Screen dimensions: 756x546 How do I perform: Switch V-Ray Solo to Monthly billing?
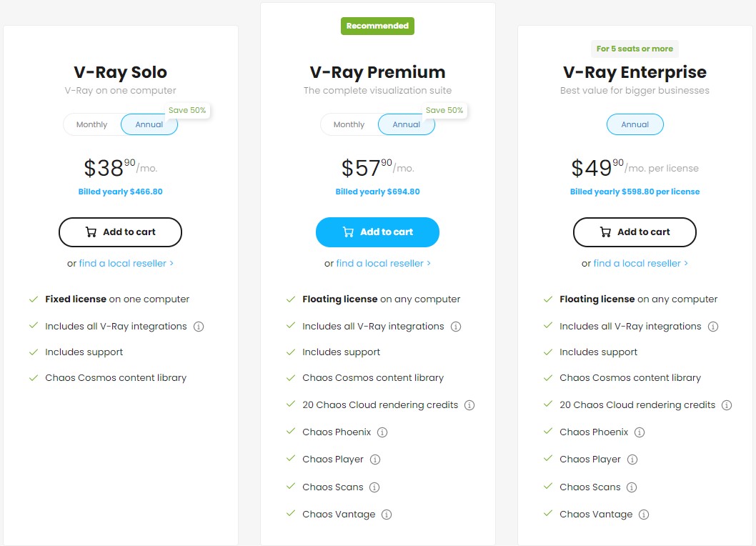pyautogui.click(x=92, y=124)
